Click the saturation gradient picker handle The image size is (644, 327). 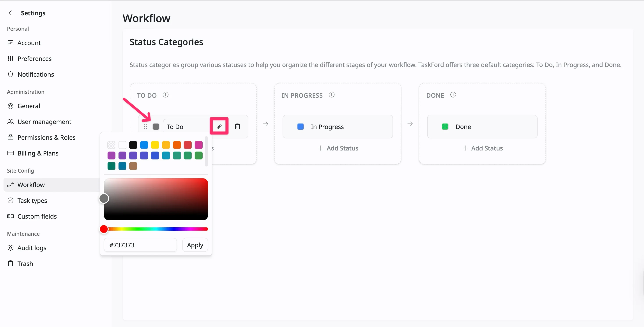tap(104, 198)
